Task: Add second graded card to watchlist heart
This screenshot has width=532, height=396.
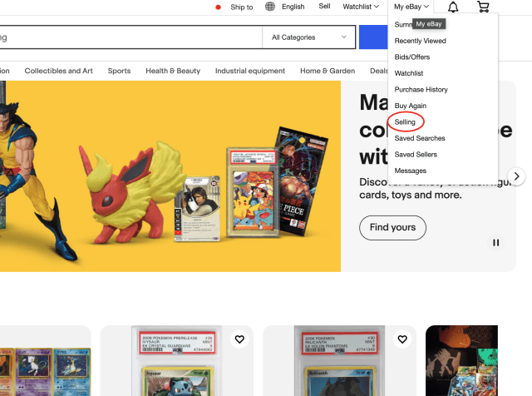Action: point(402,339)
